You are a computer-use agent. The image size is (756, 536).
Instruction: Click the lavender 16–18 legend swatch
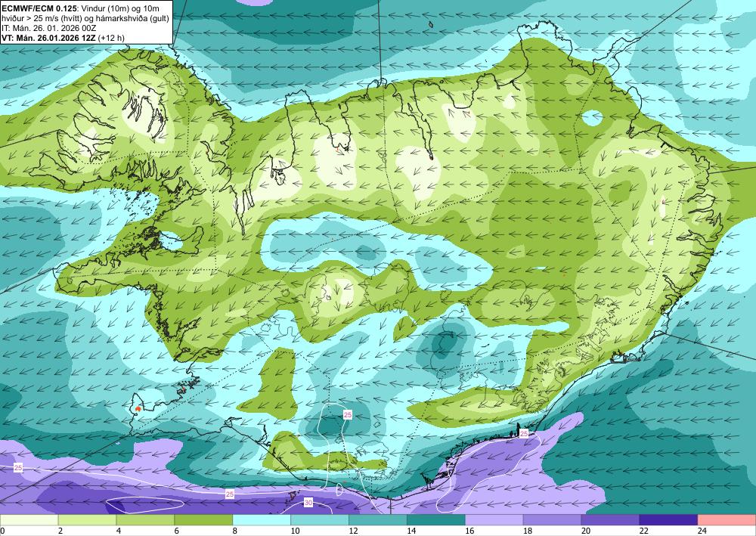click(494, 520)
